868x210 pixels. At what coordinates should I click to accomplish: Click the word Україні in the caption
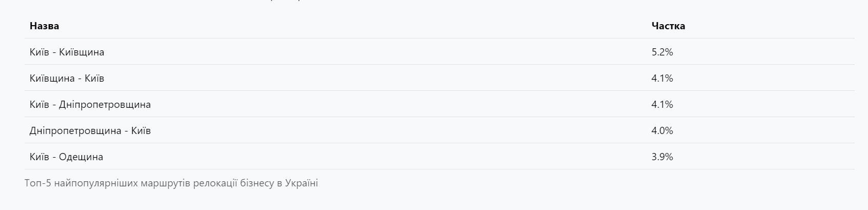pyautogui.click(x=301, y=183)
